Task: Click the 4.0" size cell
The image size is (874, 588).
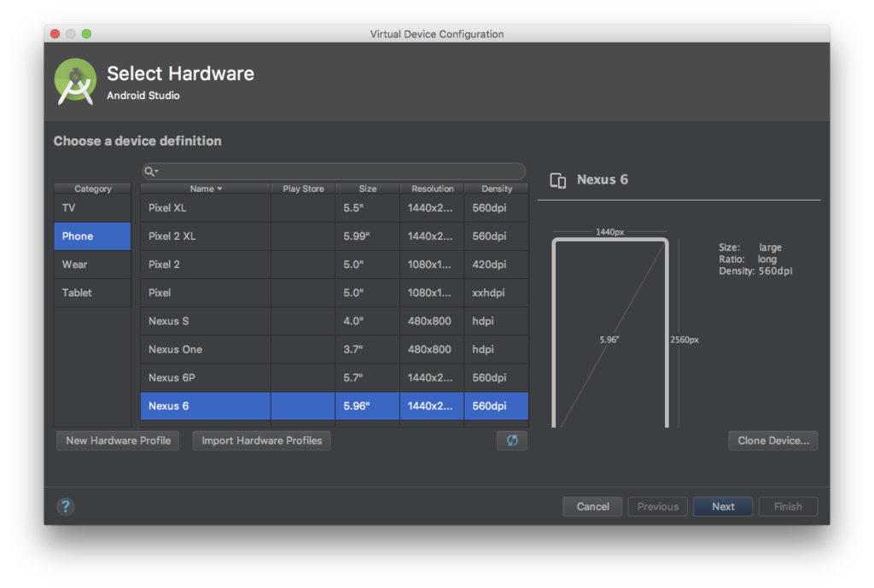Action: click(x=368, y=321)
